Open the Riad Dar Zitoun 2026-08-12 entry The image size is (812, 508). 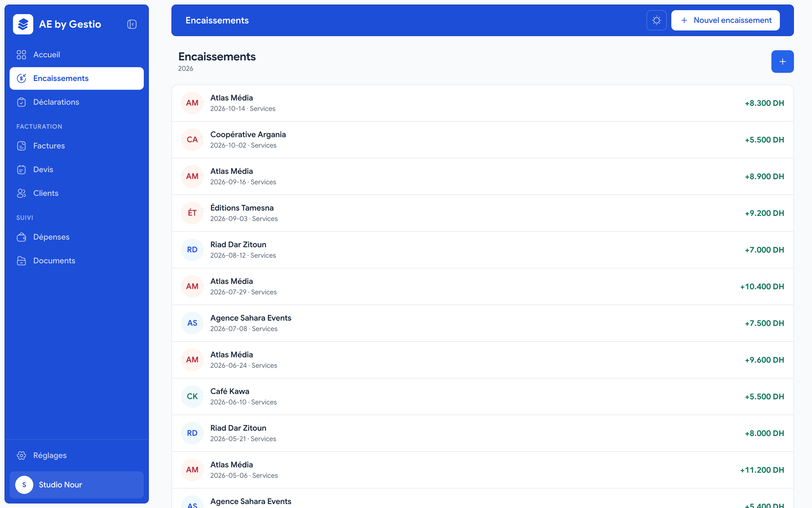tap(482, 250)
